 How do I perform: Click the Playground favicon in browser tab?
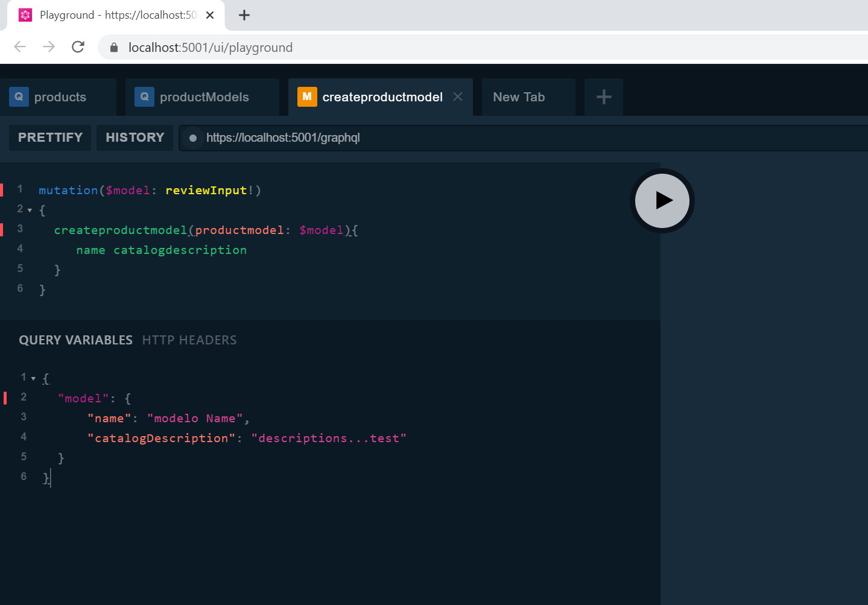tap(25, 15)
